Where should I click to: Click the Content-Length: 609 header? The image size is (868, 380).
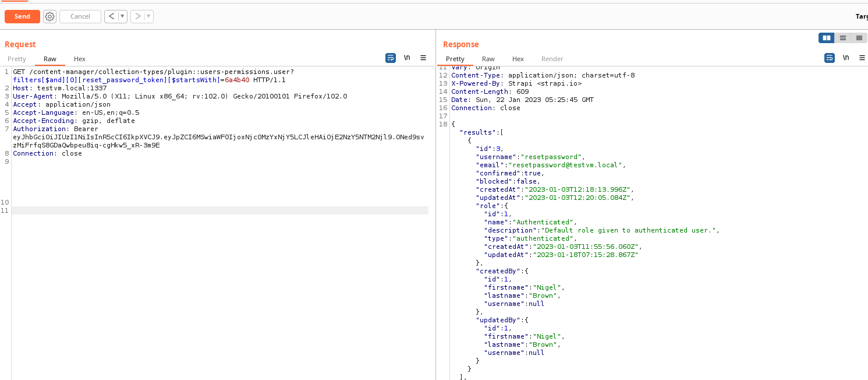(x=490, y=92)
